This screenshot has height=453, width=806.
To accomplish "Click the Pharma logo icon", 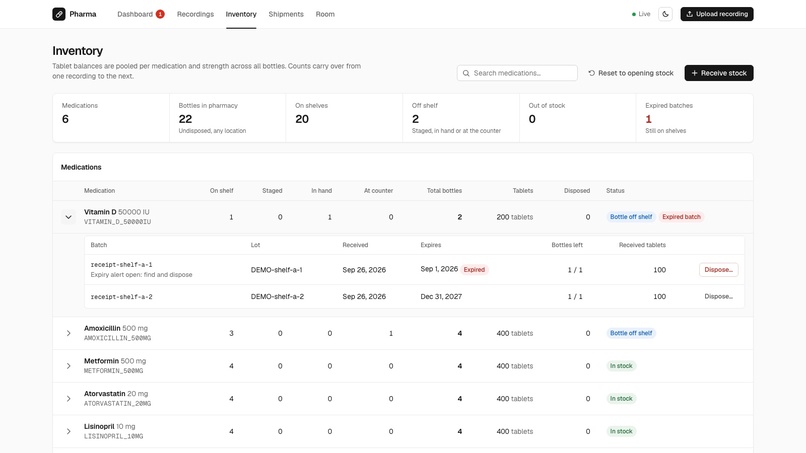I will click(x=59, y=14).
